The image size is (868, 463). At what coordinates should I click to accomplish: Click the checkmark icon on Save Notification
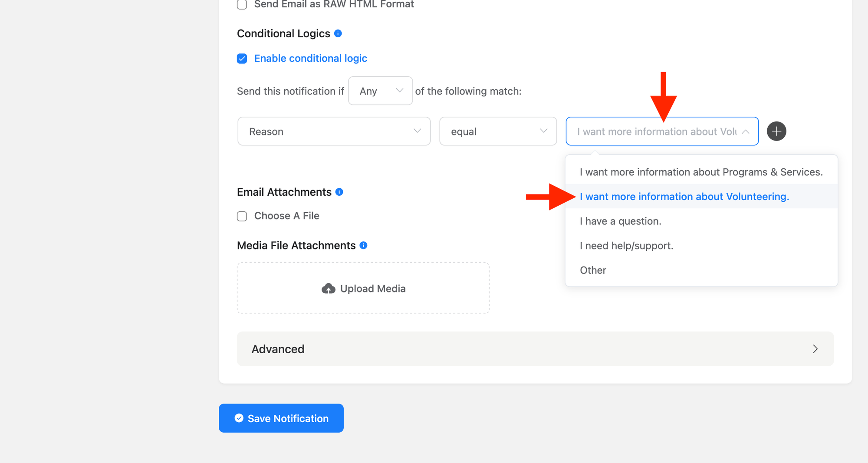(239, 418)
